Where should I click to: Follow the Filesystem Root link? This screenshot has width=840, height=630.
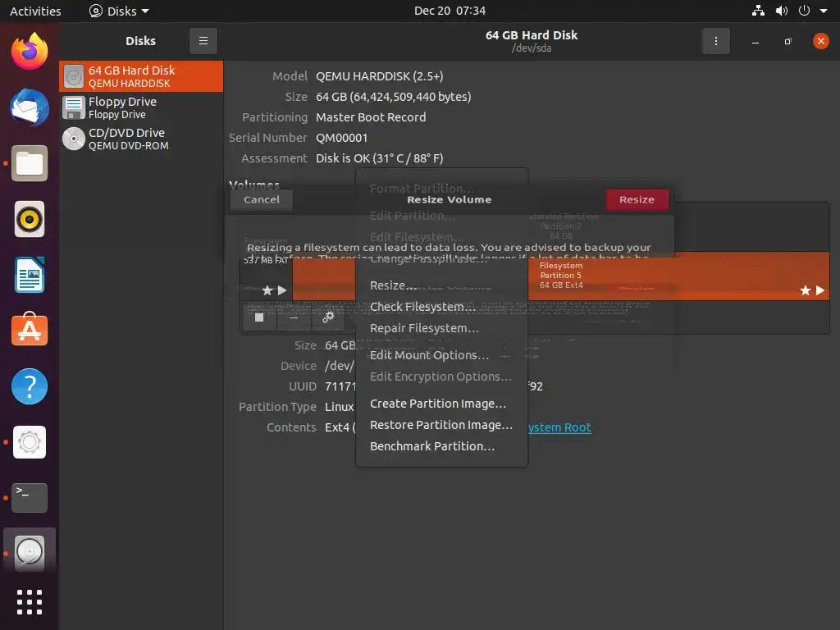559,427
